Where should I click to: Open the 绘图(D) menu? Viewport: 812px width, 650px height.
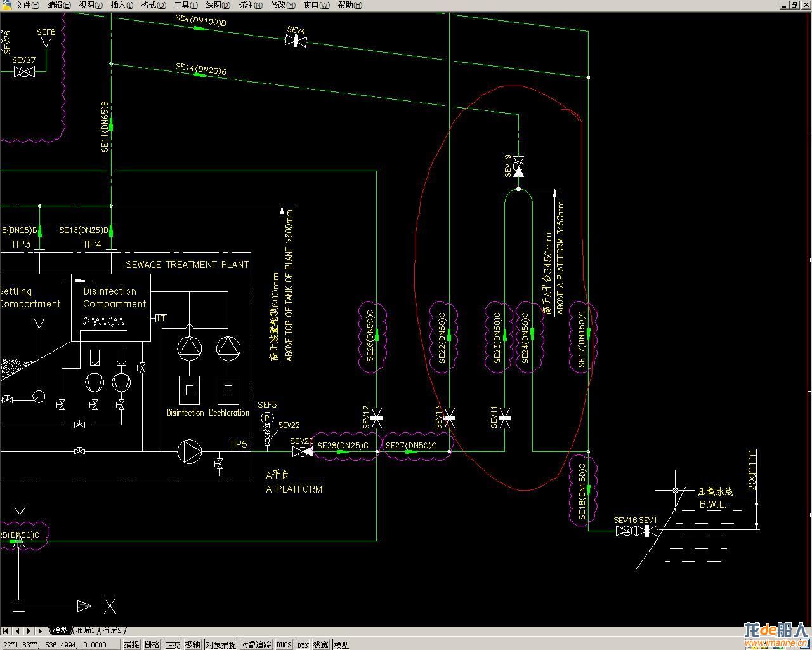(218, 5)
